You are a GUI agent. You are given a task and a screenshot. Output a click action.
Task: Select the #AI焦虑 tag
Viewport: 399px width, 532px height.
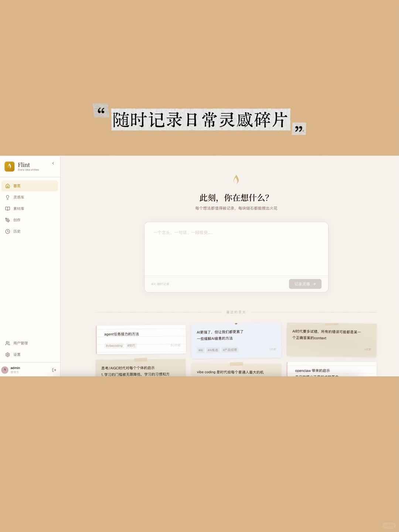click(213, 350)
